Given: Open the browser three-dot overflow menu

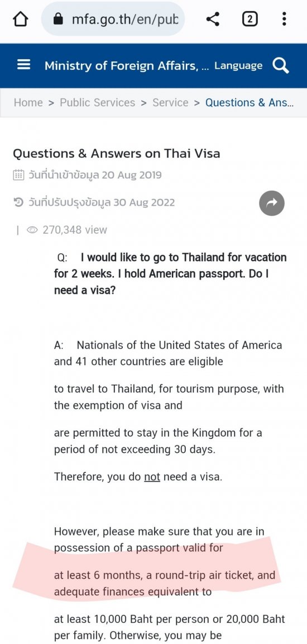Looking at the screenshot, I should [x=284, y=19].
